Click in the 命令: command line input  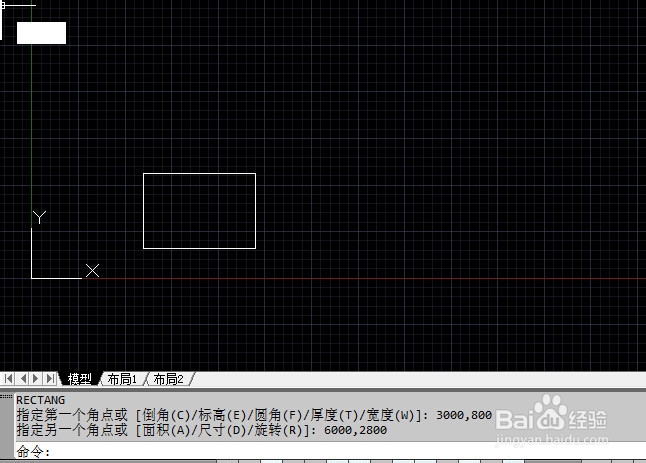tap(330, 451)
